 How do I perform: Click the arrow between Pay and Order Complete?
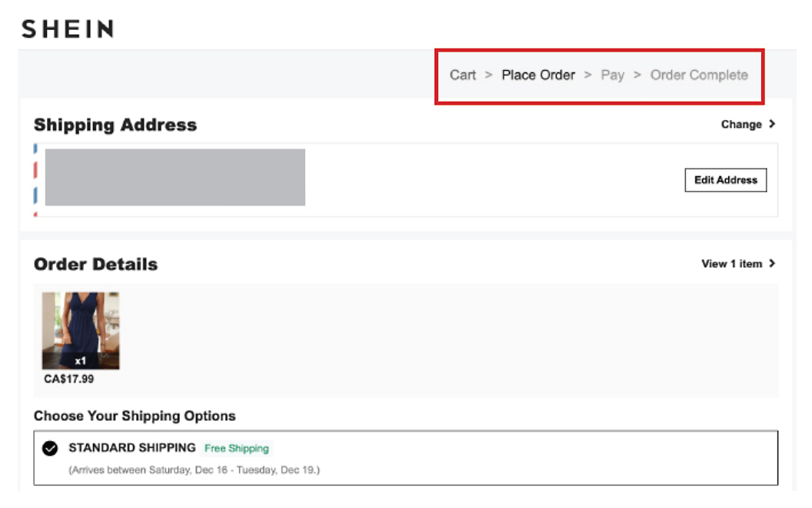637,75
